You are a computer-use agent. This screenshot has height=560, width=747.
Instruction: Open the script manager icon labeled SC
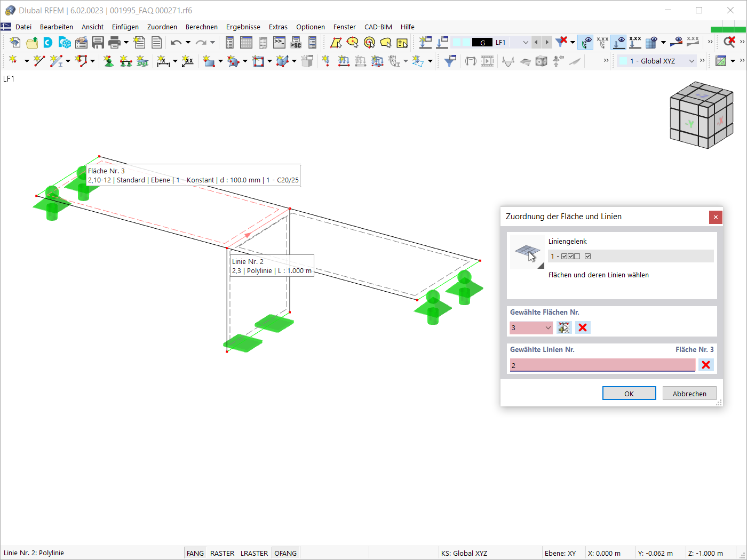click(x=296, y=42)
